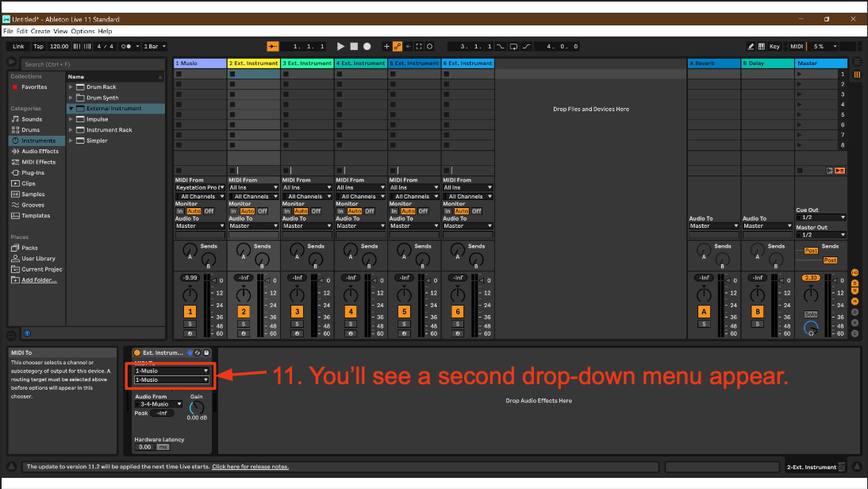Open track 1 All Channels dropdown
The image size is (868, 489).
tap(200, 197)
